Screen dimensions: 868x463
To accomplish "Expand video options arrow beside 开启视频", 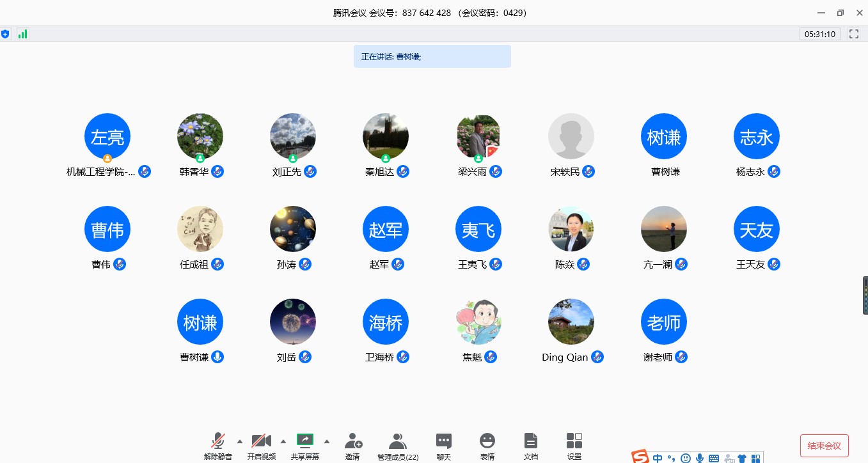I will coord(283,441).
